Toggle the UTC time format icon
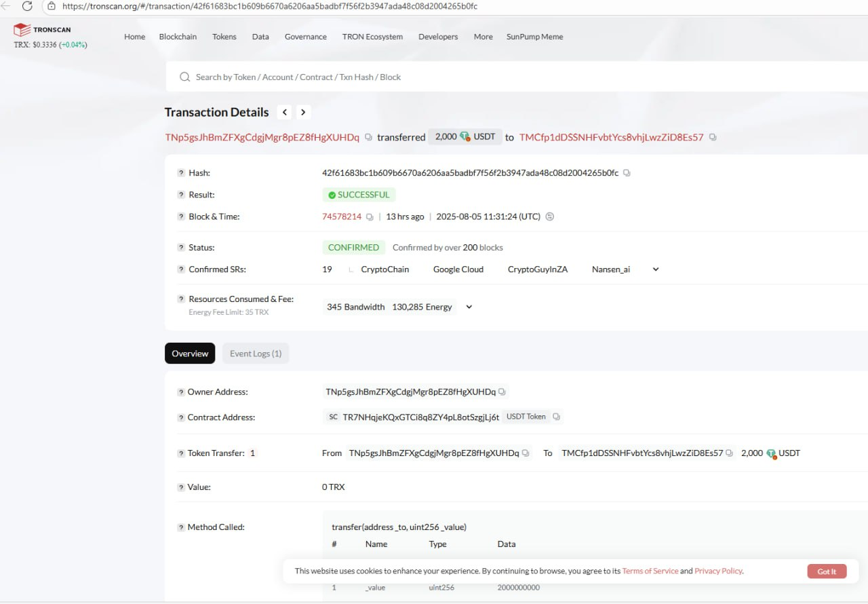The image size is (868, 604). [x=550, y=217]
